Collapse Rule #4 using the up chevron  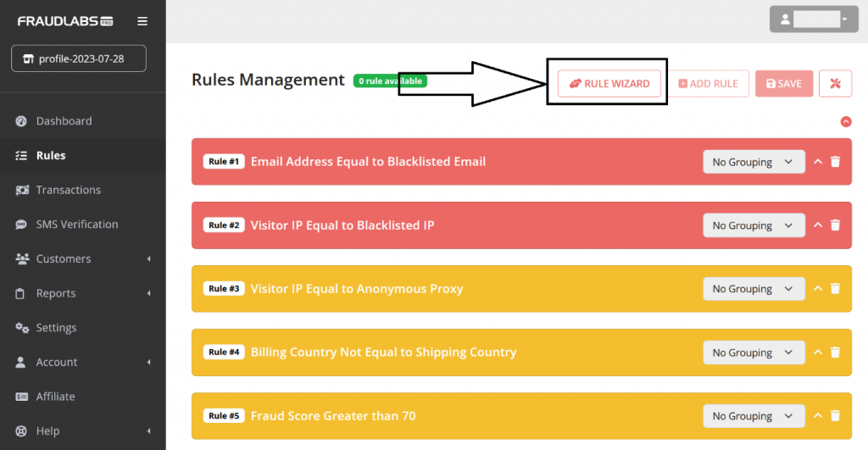(x=818, y=352)
